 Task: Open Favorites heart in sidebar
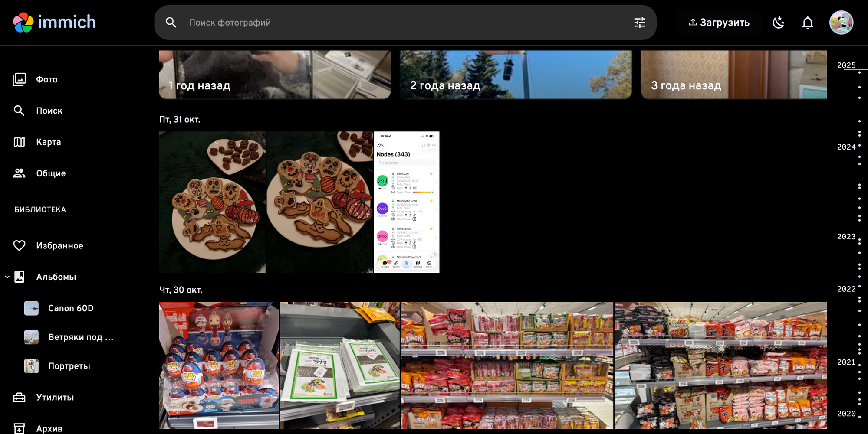click(x=20, y=245)
